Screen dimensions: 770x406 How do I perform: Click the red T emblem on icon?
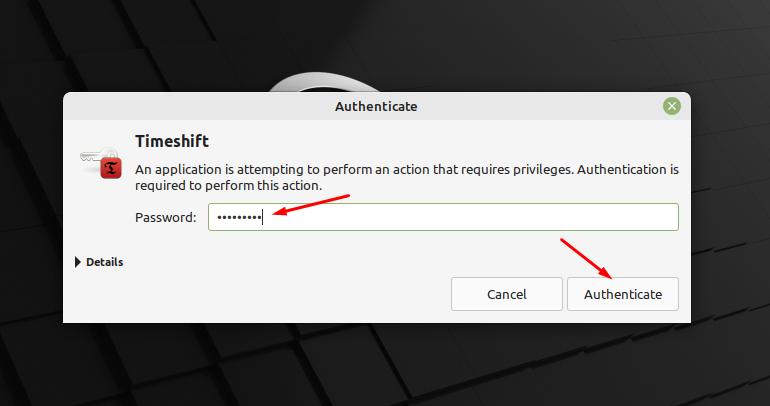(x=111, y=169)
